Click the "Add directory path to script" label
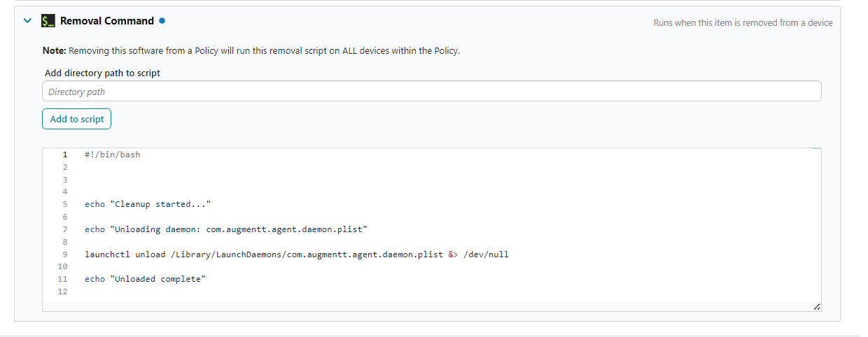 tap(102, 73)
